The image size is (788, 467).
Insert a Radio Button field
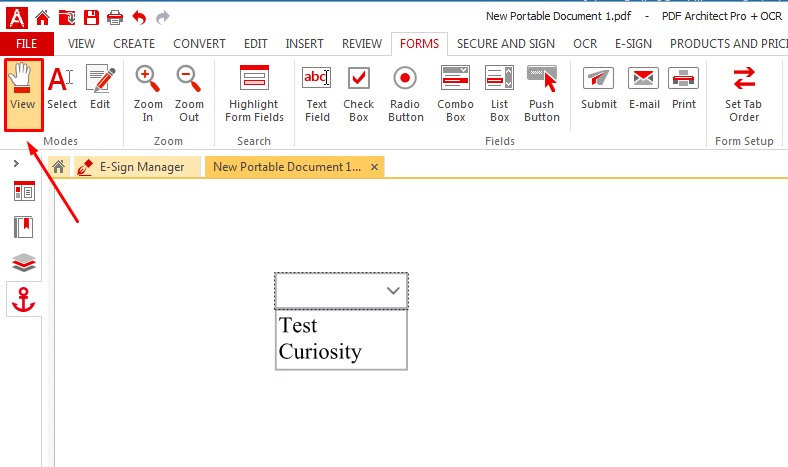[x=406, y=94]
